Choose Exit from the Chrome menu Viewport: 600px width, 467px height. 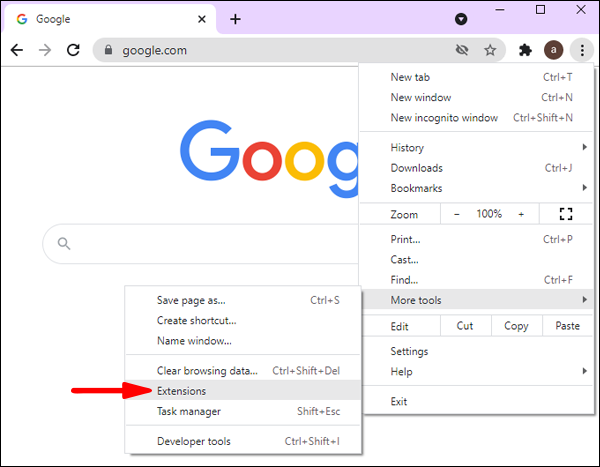point(476,402)
